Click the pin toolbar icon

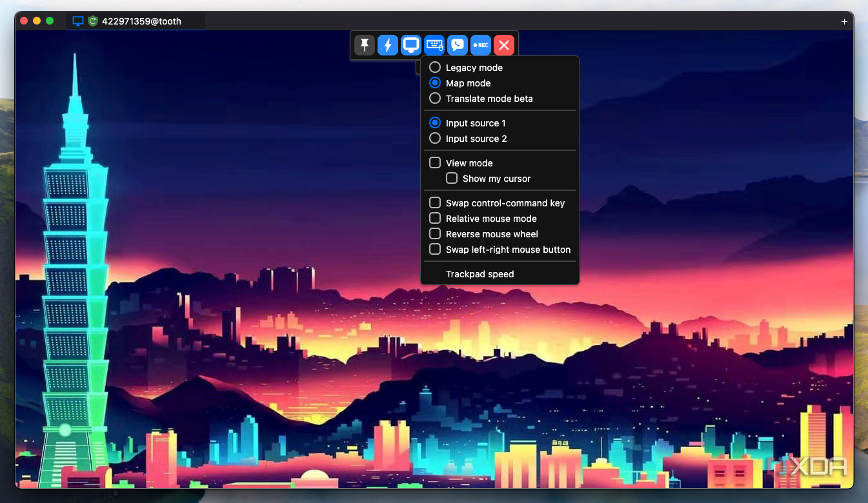coord(365,45)
